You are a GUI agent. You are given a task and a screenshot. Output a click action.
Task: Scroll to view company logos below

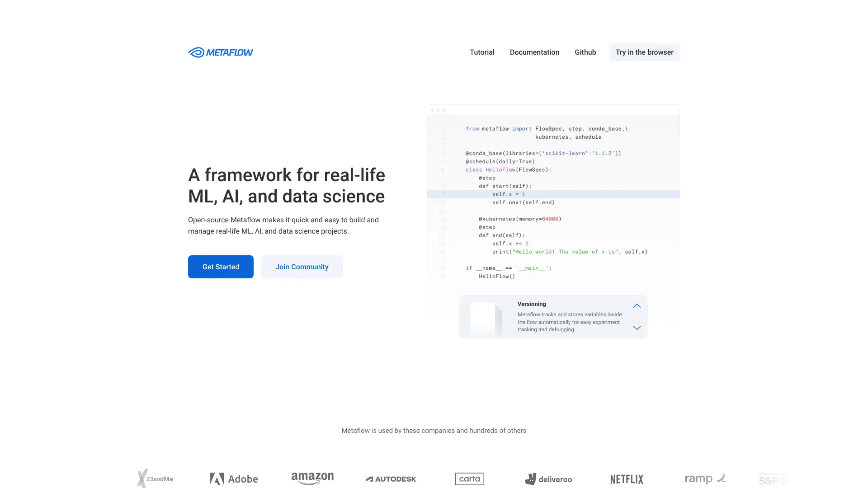click(434, 479)
